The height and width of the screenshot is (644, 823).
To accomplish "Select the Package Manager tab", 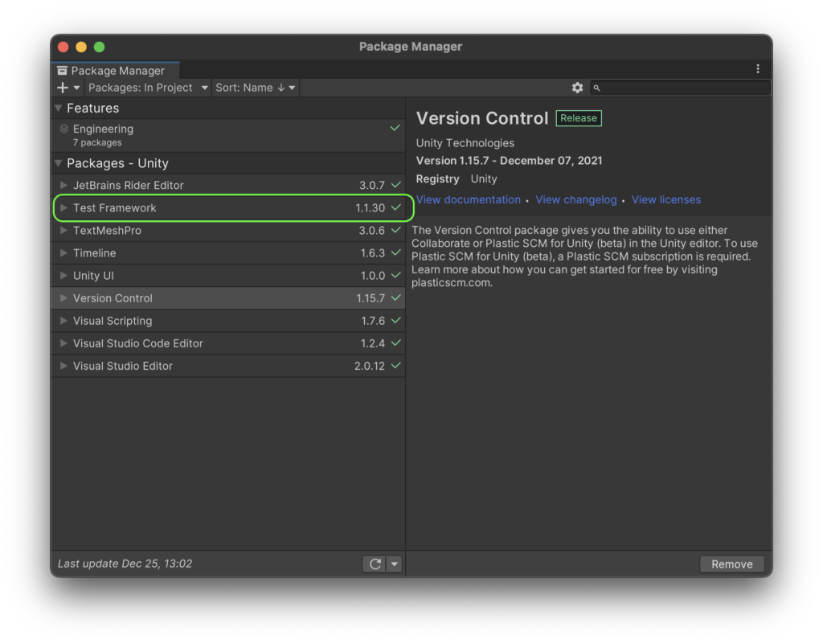I will pyautogui.click(x=116, y=70).
